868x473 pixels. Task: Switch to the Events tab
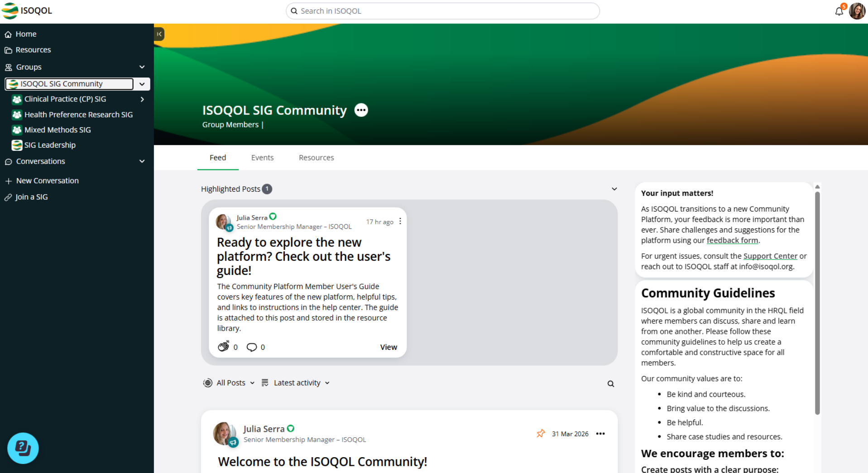tap(263, 158)
